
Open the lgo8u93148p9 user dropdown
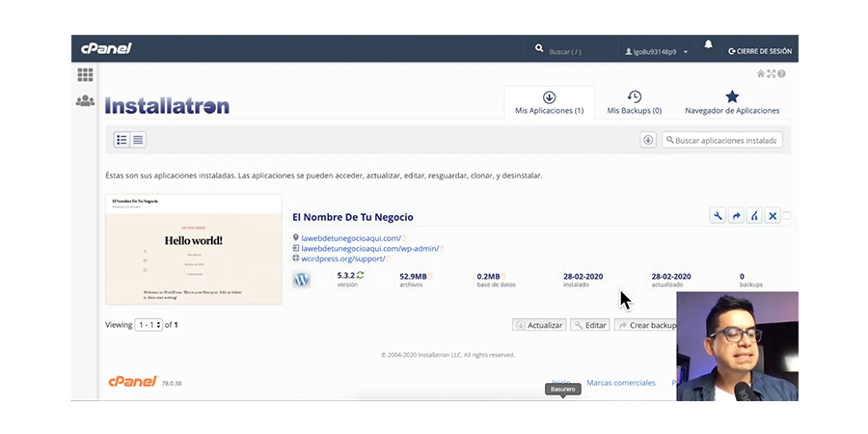pos(657,51)
